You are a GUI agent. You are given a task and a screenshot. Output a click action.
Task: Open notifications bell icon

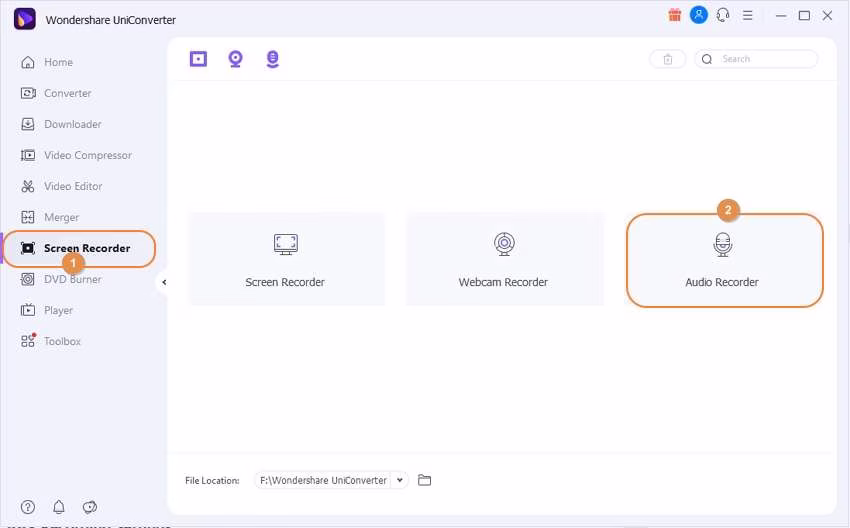click(x=59, y=507)
